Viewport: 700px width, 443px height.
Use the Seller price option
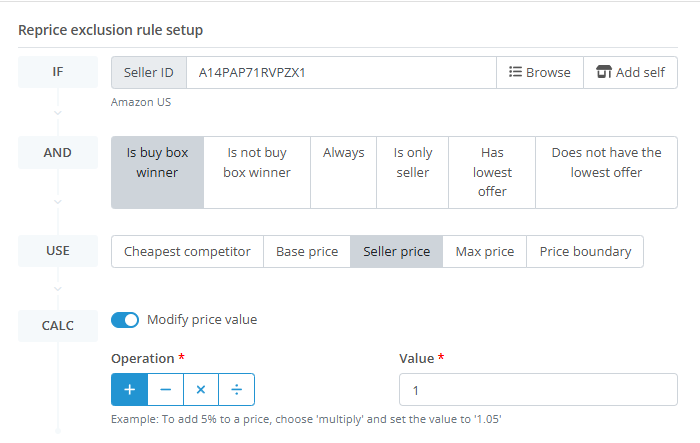point(397,251)
